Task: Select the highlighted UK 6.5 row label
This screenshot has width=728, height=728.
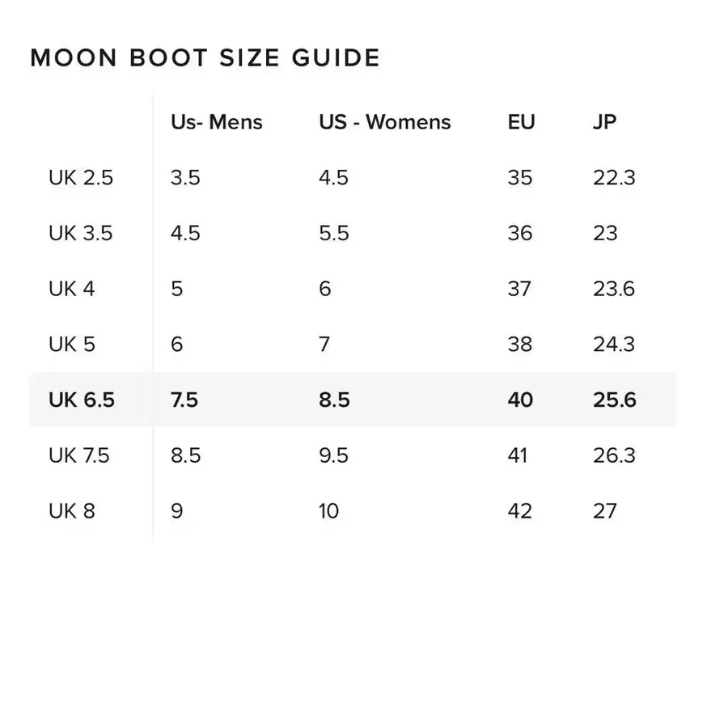Action: coord(81,400)
